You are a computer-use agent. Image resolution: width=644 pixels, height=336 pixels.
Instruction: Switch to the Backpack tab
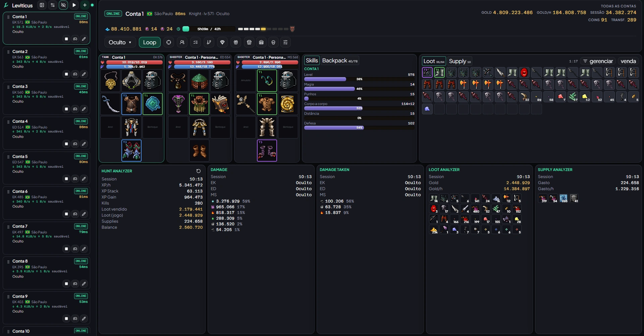pyautogui.click(x=340, y=60)
